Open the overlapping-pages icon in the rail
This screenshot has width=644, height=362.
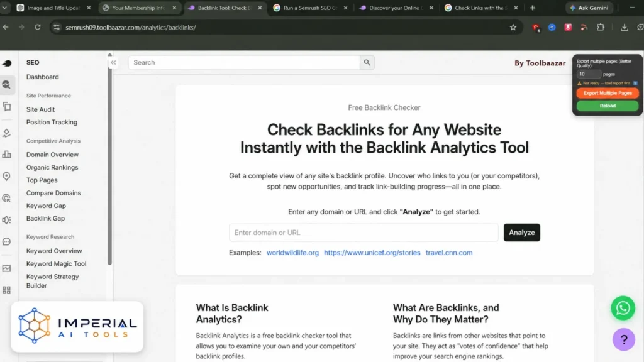[6, 107]
